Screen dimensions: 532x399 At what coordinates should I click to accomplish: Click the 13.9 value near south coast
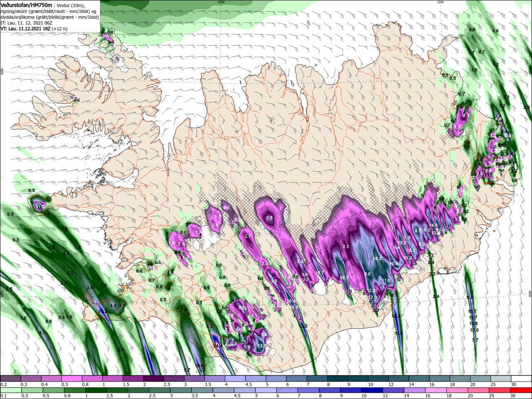pyautogui.click(x=262, y=346)
